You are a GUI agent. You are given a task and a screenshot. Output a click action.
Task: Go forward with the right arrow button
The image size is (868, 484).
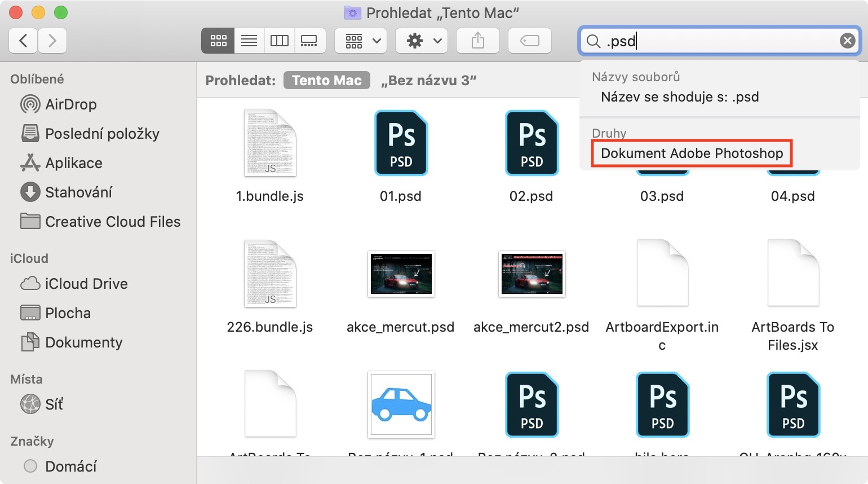coord(52,41)
